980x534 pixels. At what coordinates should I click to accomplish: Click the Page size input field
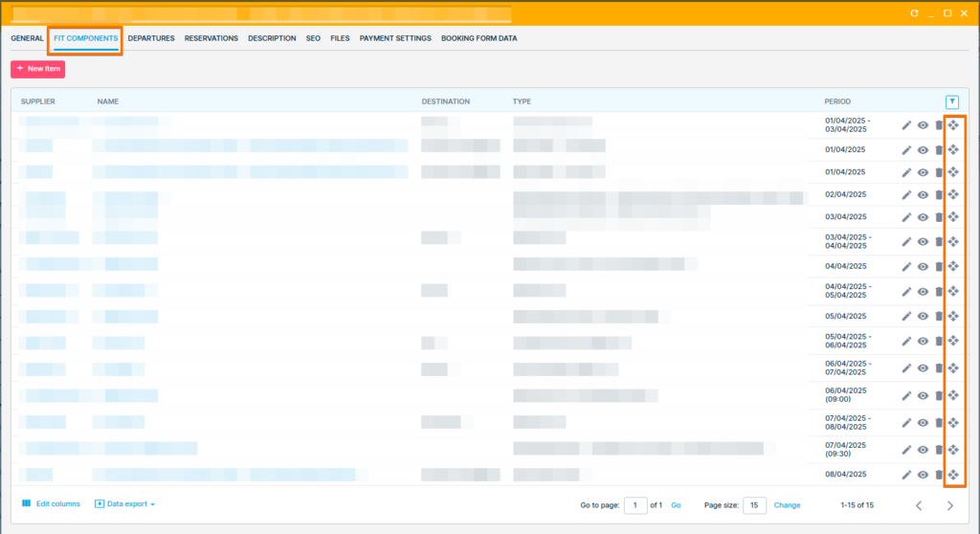pyautogui.click(x=754, y=505)
